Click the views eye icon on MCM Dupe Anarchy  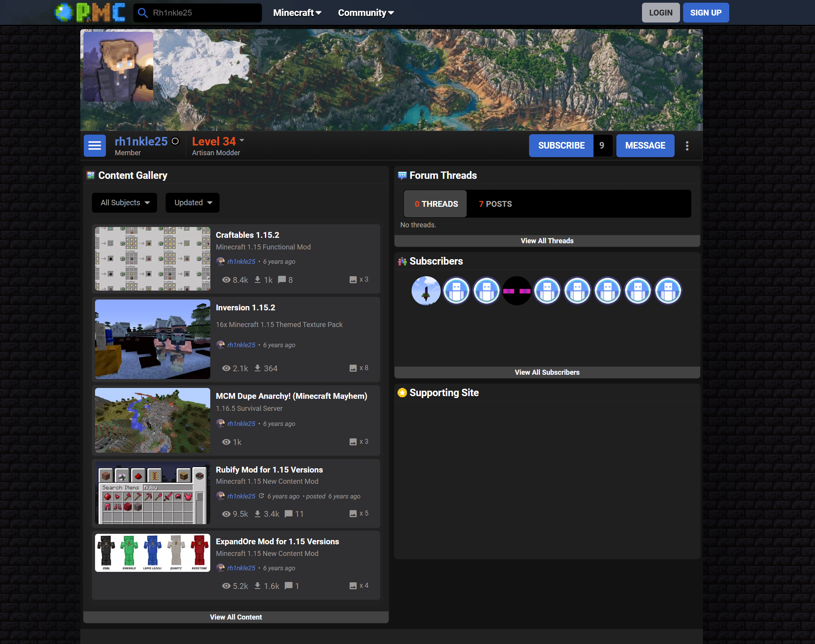tap(226, 442)
